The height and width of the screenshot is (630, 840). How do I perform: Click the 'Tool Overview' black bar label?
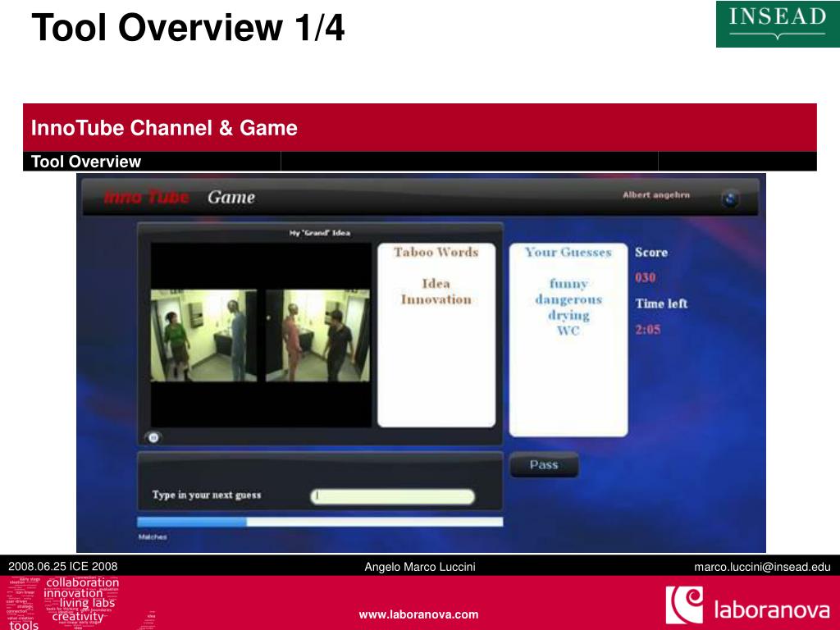coord(86,162)
